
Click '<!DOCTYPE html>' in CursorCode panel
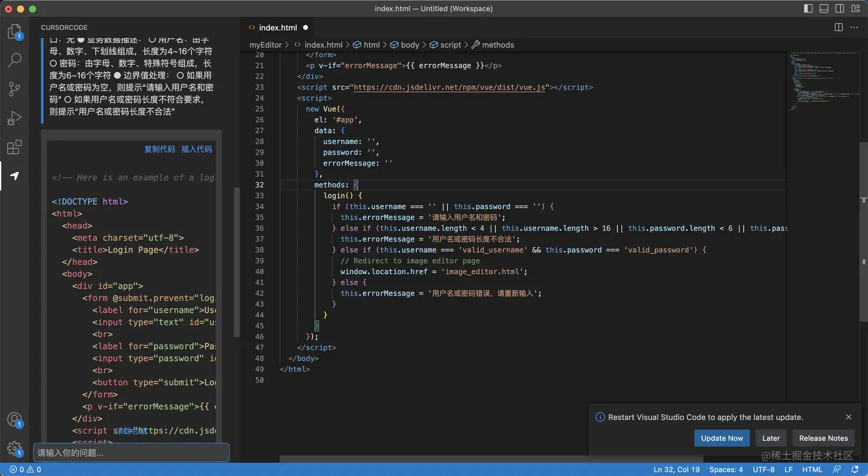point(90,201)
